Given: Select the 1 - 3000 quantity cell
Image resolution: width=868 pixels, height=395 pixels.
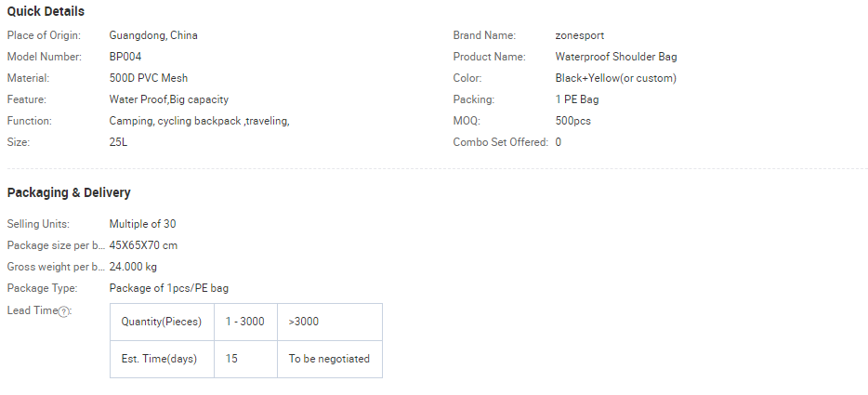Looking at the screenshot, I should 245,322.
